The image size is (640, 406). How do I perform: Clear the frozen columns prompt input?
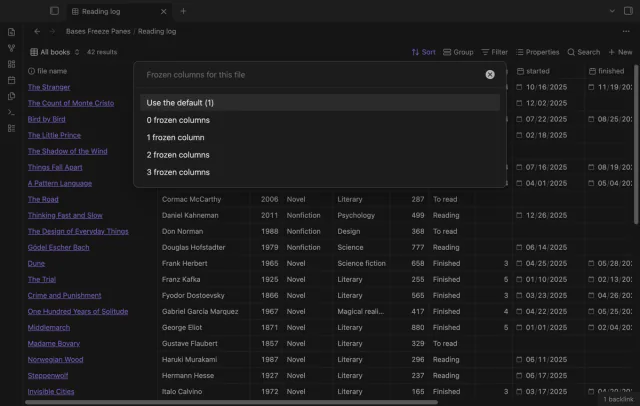click(490, 75)
